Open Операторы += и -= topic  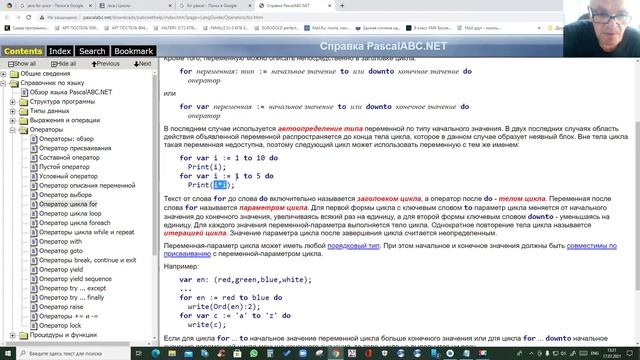[68, 316]
